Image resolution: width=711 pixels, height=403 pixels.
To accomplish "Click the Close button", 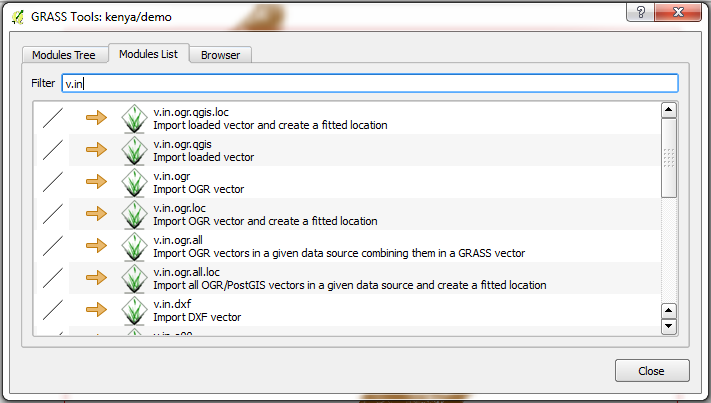I will [x=652, y=371].
